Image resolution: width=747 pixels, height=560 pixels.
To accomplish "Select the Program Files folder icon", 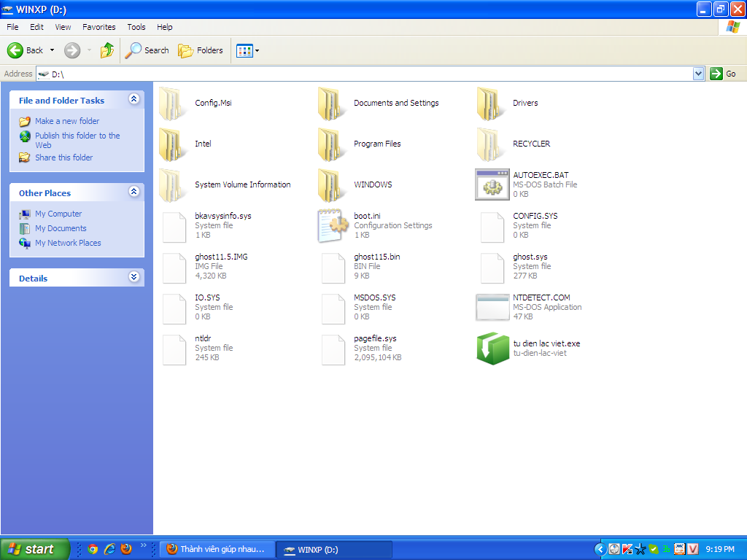I will [332, 144].
